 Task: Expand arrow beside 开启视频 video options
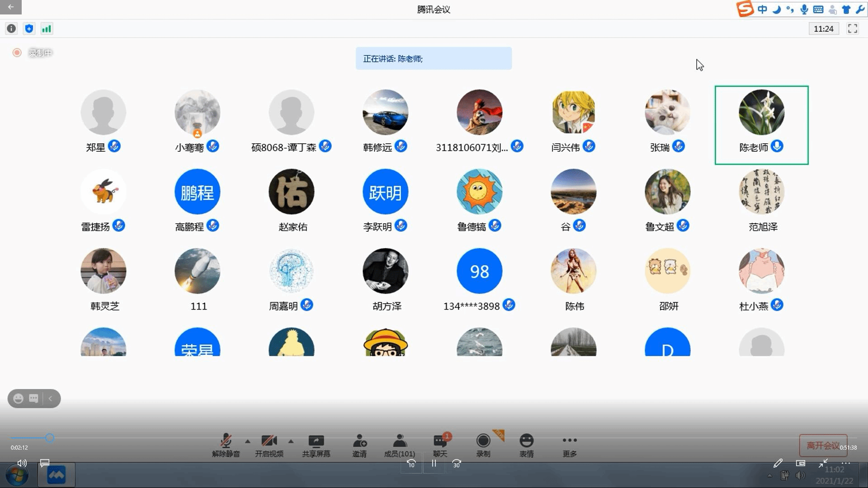[x=291, y=441]
